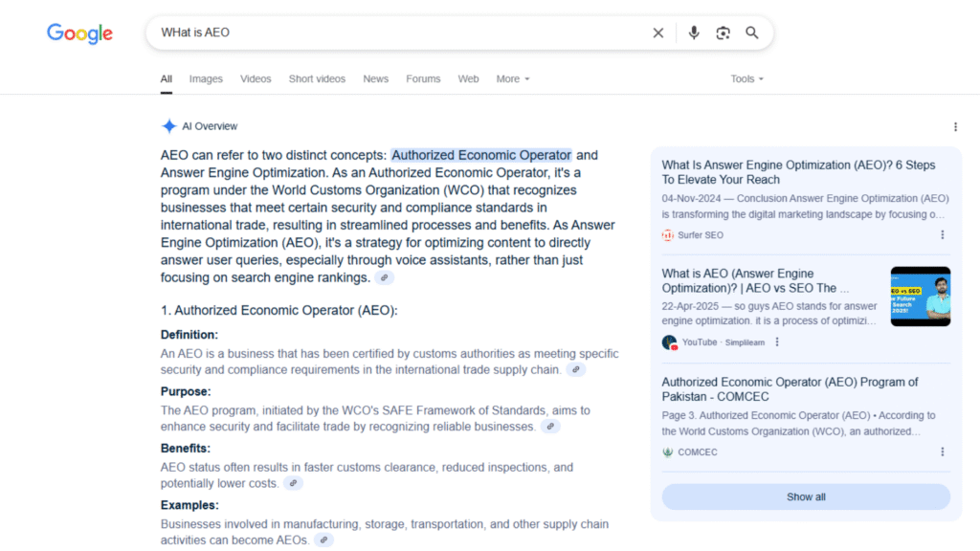The width and height of the screenshot is (980, 551).
Task: Switch to the Images tab
Action: point(206,79)
